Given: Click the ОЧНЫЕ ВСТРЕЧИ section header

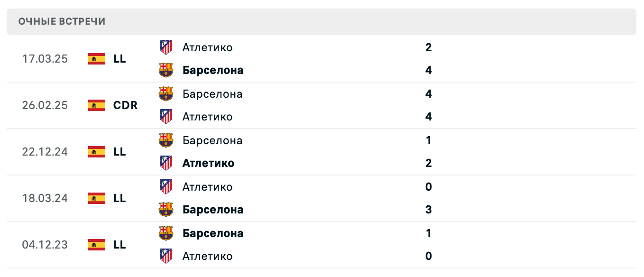Looking at the screenshot, I should tap(62, 21).
